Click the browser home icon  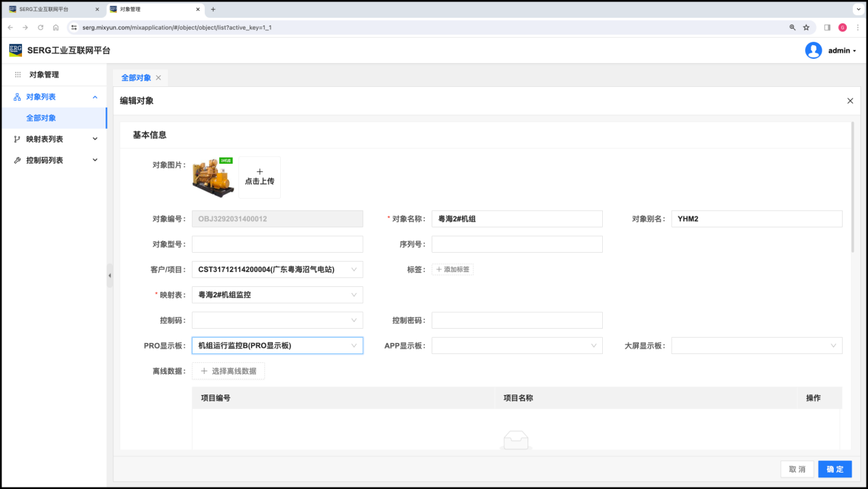55,27
